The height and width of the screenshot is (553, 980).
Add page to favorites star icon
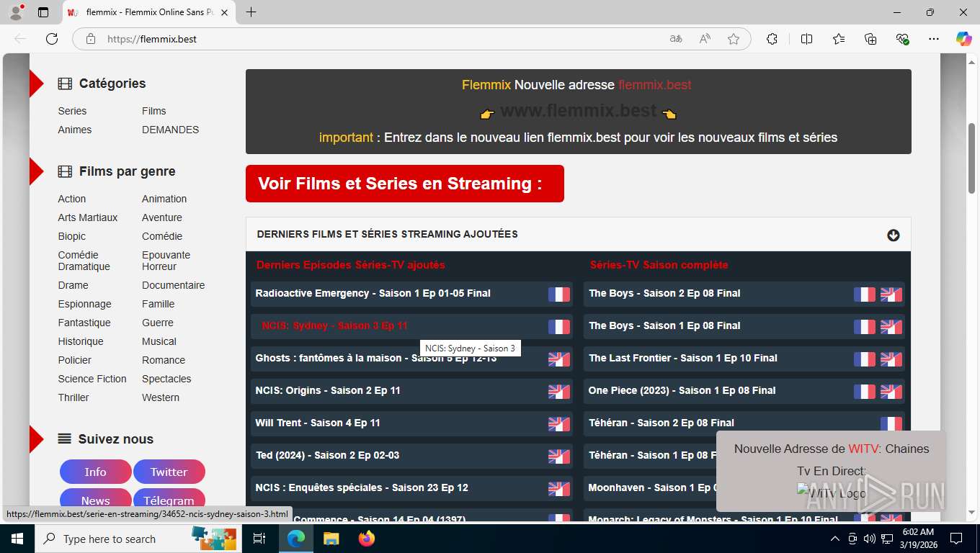click(734, 39)
